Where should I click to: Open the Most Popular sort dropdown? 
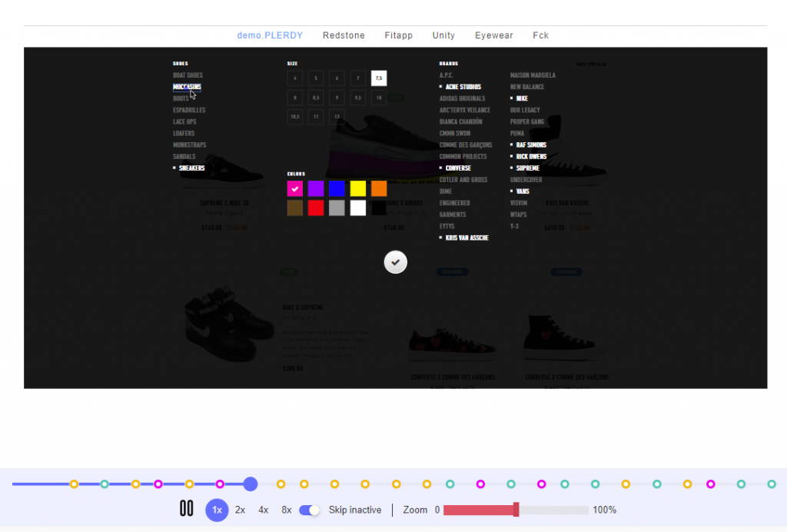596,64
